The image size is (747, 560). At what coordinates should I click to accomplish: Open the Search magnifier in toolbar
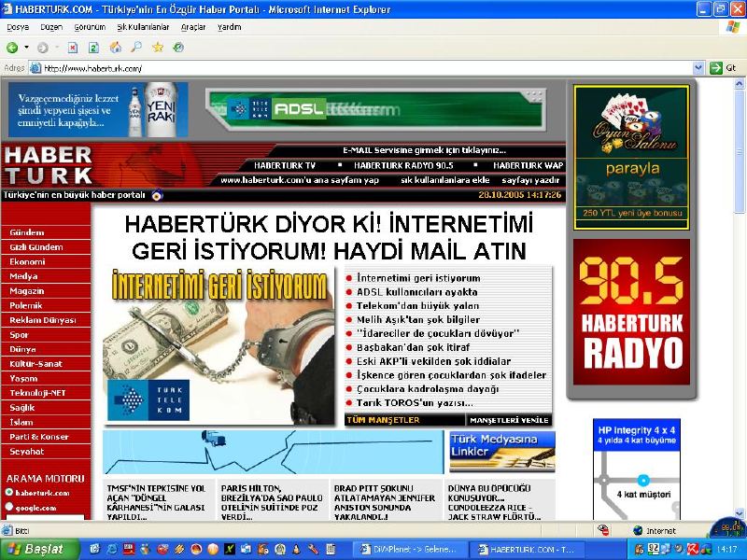(x=136, y=48)
